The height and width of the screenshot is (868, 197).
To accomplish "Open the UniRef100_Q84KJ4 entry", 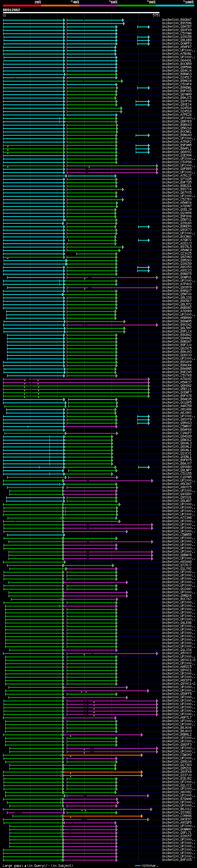I will [176, 71].
